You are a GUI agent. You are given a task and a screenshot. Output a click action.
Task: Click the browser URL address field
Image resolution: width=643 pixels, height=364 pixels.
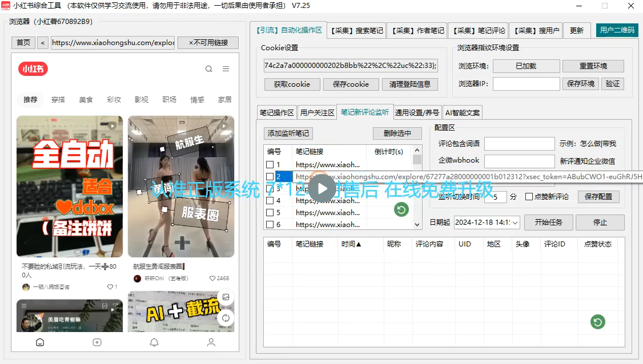tap(113, 43)
